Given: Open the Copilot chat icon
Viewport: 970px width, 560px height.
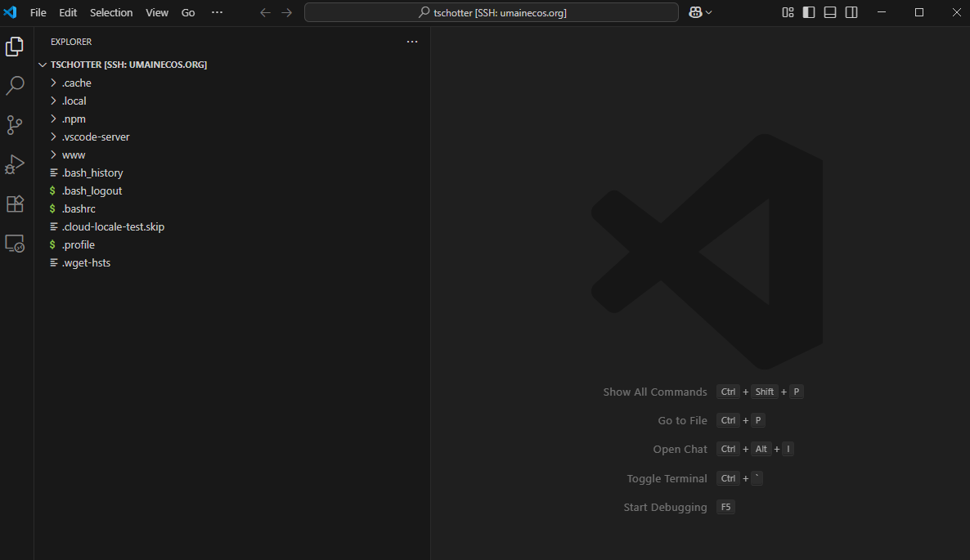Looking at the screenshot, I should (695, 12).
